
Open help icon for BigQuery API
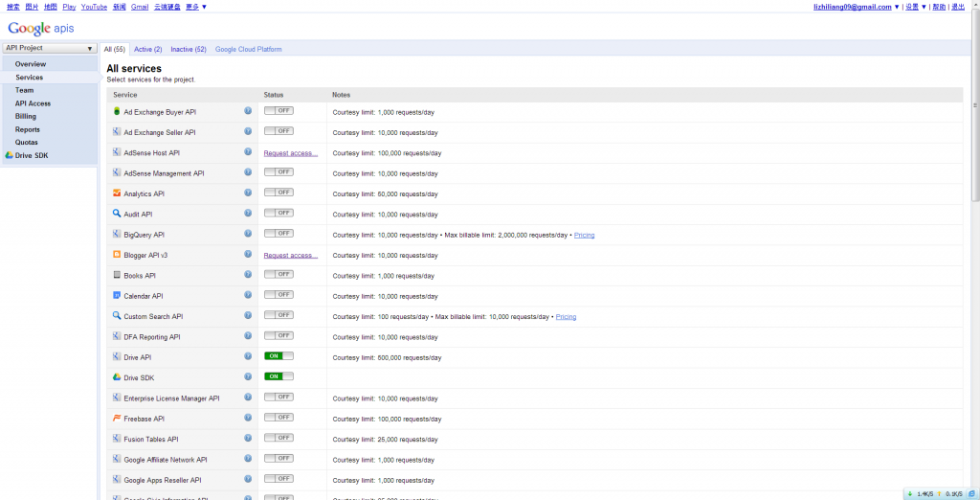248,234
